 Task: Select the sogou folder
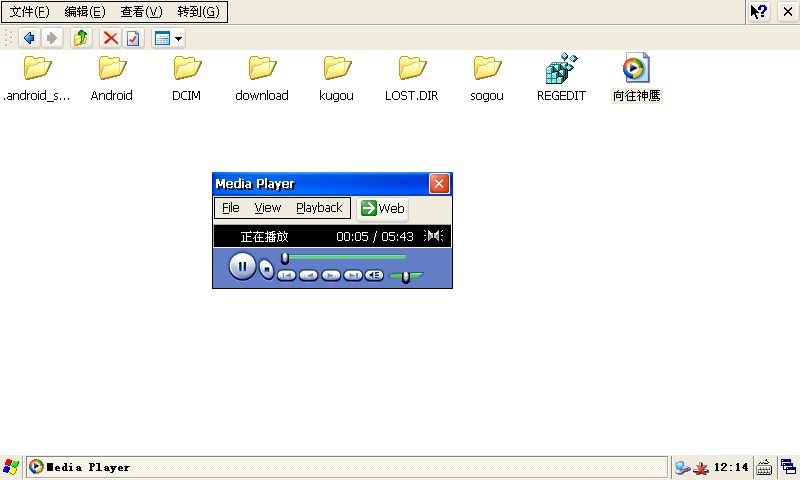pyautogui.click(x=487, y=77)
